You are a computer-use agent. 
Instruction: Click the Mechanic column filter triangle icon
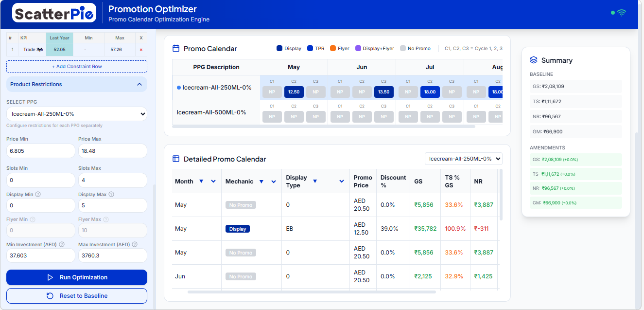click(261, 182)
